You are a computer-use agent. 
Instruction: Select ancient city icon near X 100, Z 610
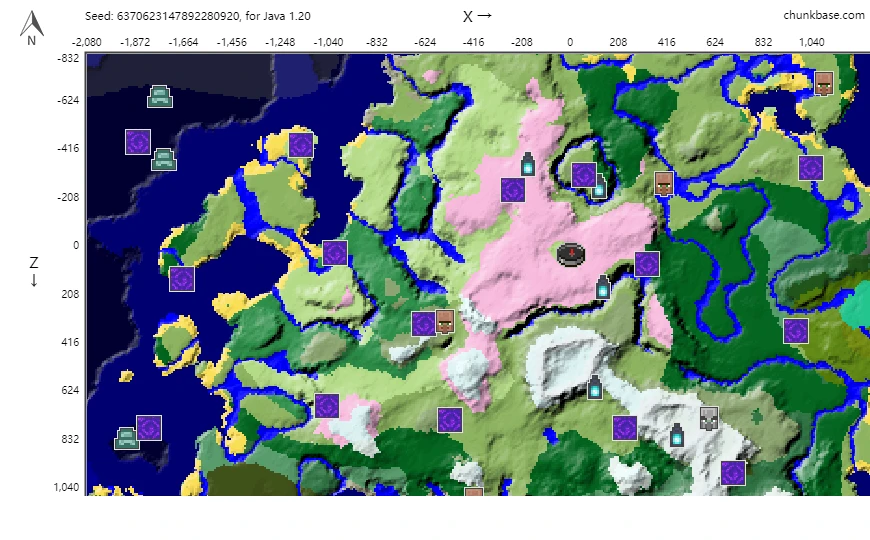[x=594, y=387]
